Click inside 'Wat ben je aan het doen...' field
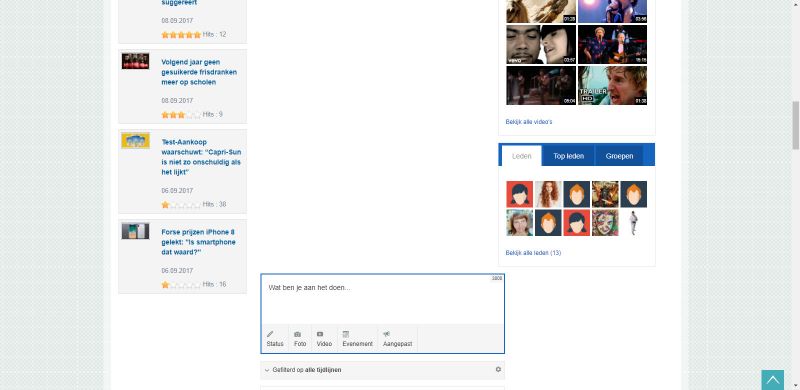The width and height of the screenshot is (800, 390). pyautogui.click(x=382, y=300)
